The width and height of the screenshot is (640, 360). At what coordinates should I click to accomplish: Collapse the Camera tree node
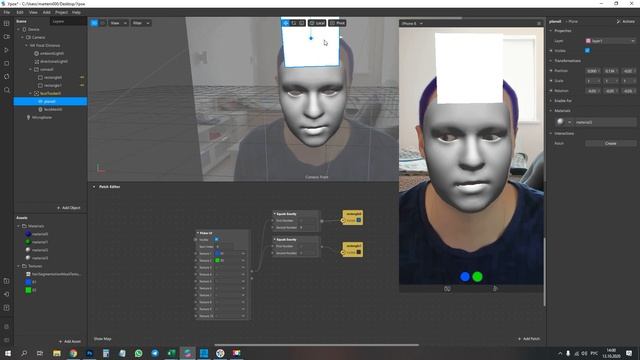tap(22, 37)
